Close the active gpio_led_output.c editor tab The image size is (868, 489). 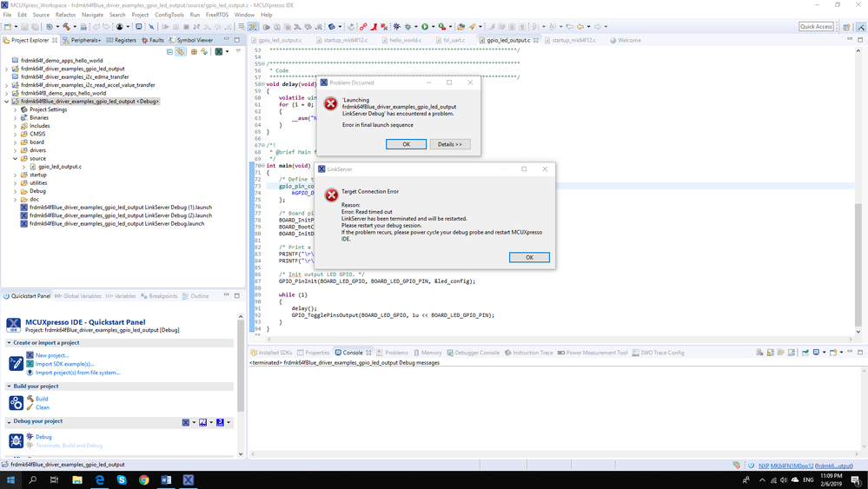536,40
